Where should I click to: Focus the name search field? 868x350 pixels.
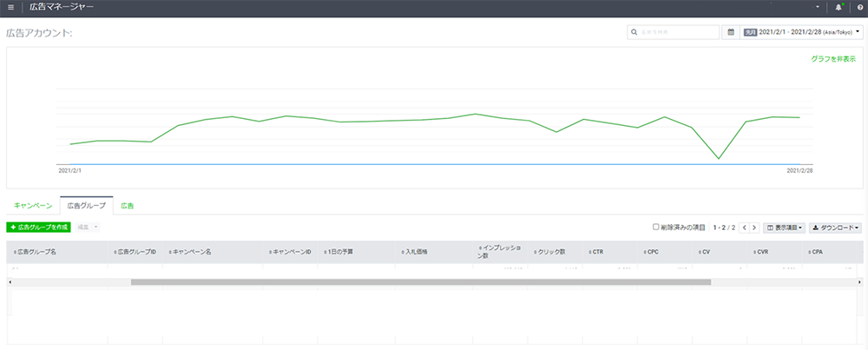pyautogui.click(x=674, y=32)
